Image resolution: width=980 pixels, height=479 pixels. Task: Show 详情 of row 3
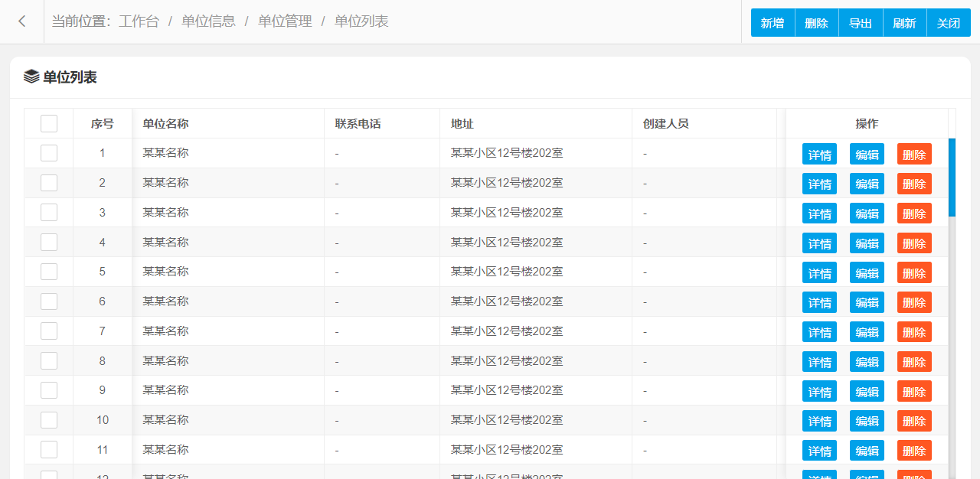click(x=819, y=213)
